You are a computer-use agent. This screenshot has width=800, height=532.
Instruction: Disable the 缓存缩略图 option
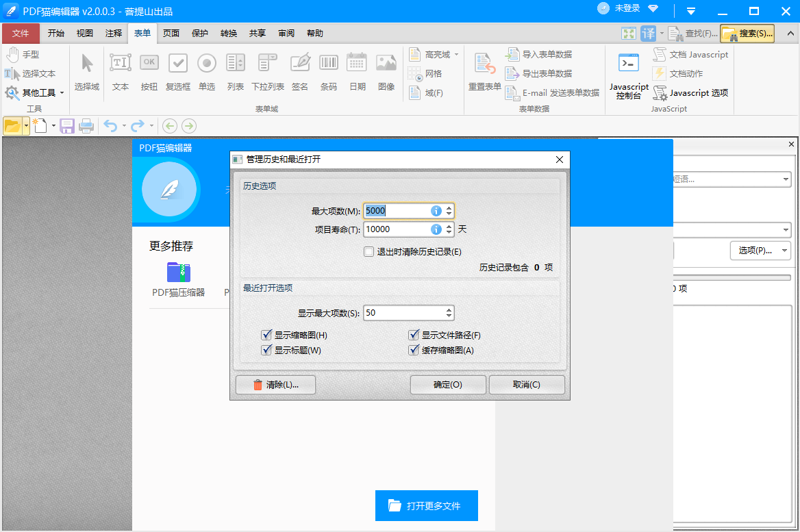tap(413, 350)
